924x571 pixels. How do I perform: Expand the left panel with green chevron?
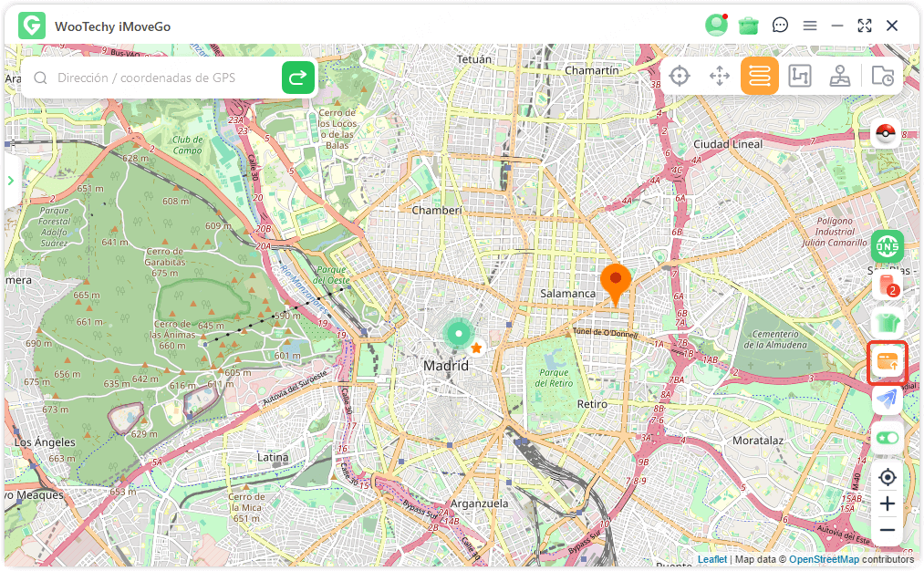click(11, 180)
